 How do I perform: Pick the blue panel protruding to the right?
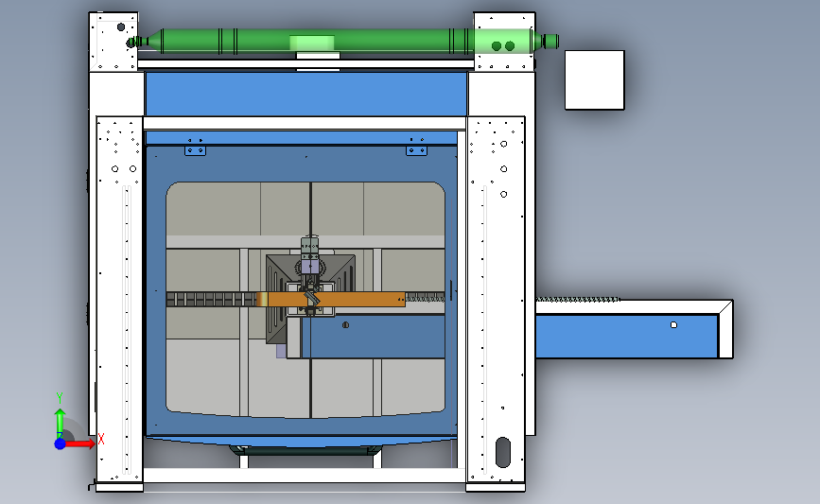pos(627,337)
